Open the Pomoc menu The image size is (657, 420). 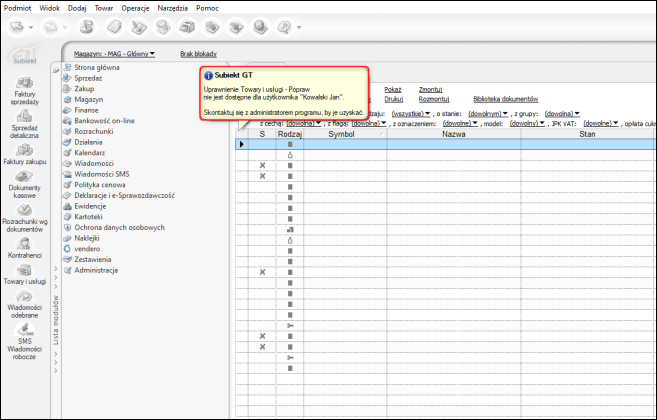click(207, 8)
